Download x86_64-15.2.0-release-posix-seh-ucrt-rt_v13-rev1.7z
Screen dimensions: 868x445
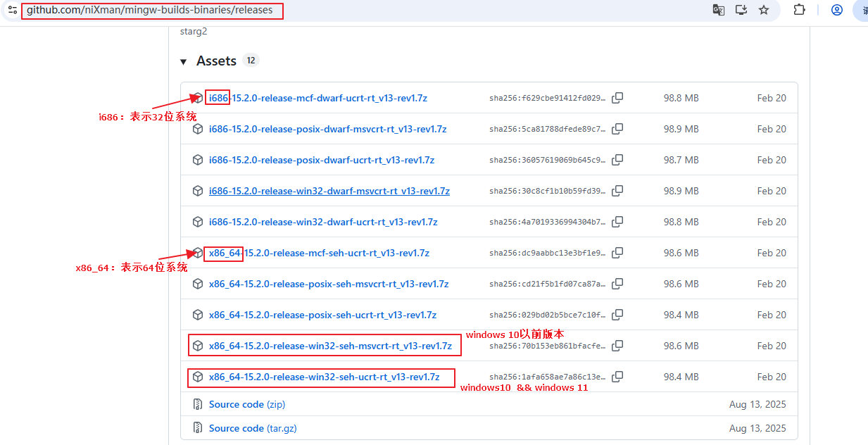[322, 315]
